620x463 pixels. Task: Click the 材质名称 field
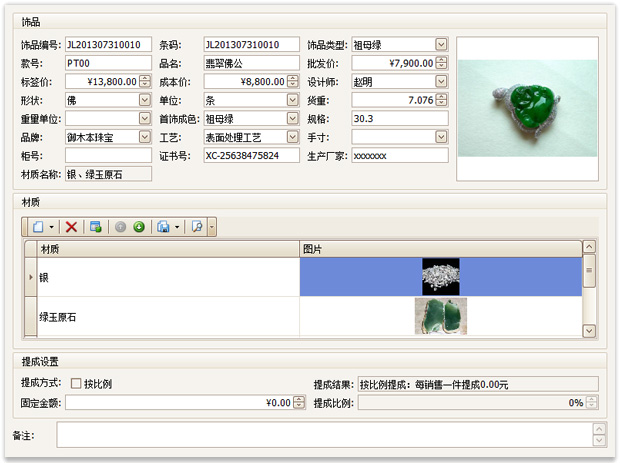point(108,174)
